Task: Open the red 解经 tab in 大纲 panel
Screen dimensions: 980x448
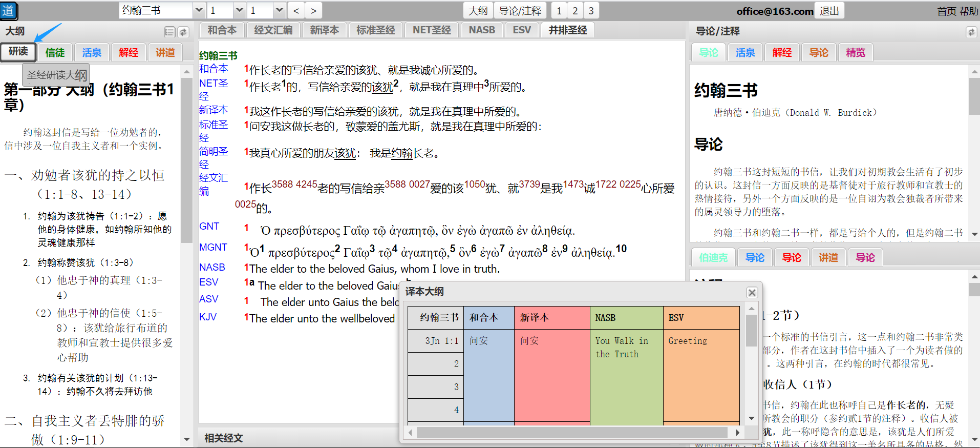Action: click(129, 52)
